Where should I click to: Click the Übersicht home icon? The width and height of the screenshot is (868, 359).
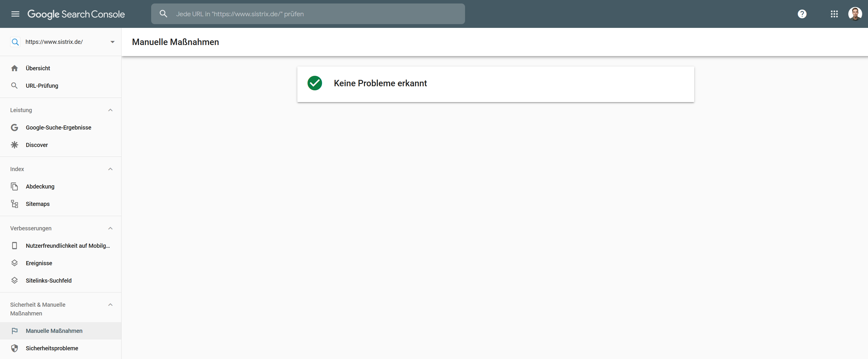[15, 68]
